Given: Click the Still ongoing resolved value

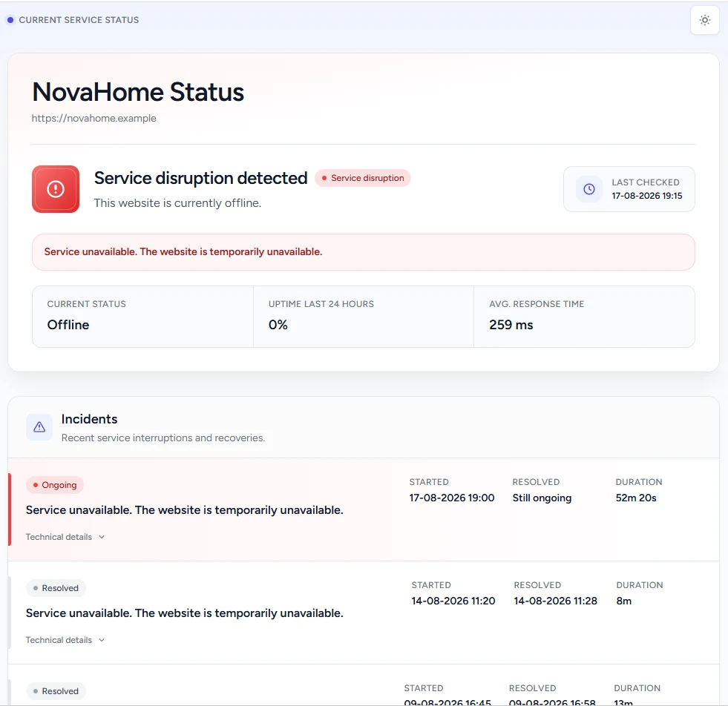Looking at the screenshot, I should tap(542, 498).
